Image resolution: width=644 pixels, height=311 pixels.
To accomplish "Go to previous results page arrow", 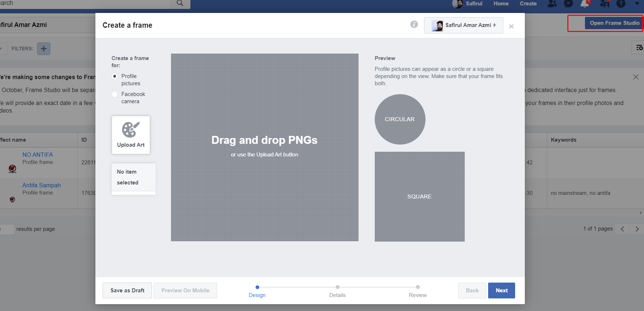I will tap(622, 229).
